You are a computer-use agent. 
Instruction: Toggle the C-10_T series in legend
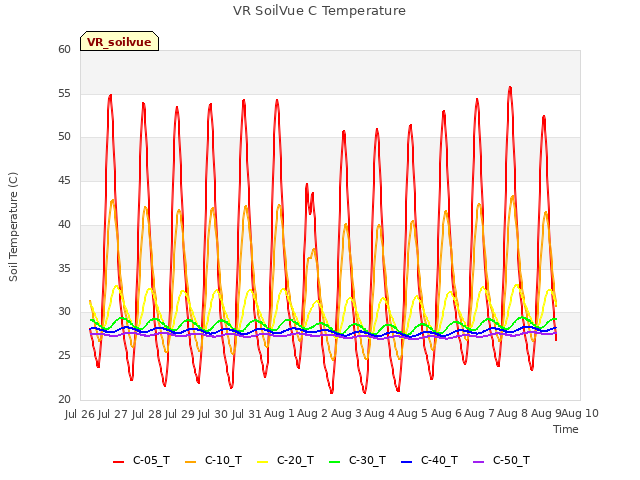(213, 461)
